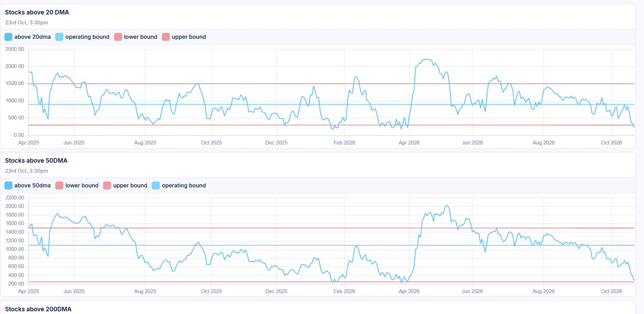Click '500.00' on the 20 DMA y-axis
The image size is (644, 314).
[16, 118]
